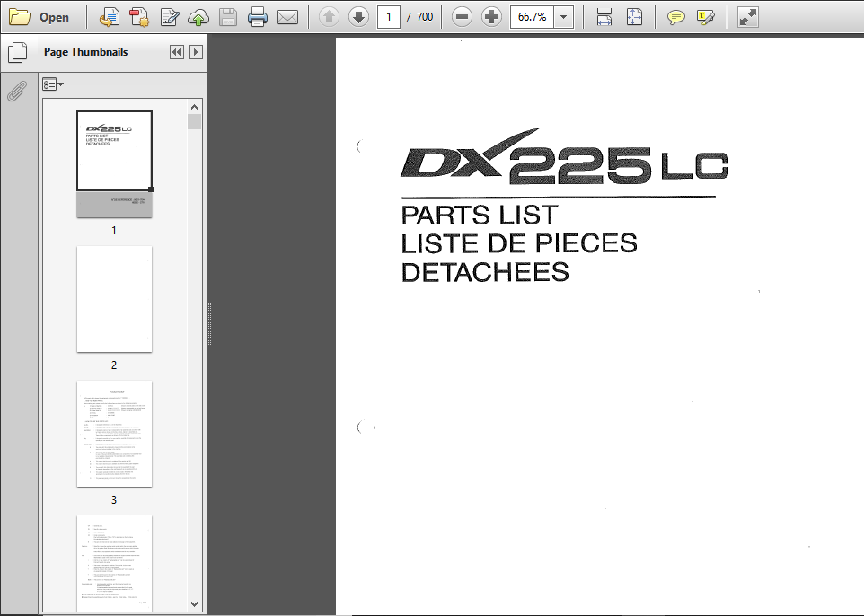Click the Page Thumbnails panel icon
864x616 pixels.
(x=18, y=52)
